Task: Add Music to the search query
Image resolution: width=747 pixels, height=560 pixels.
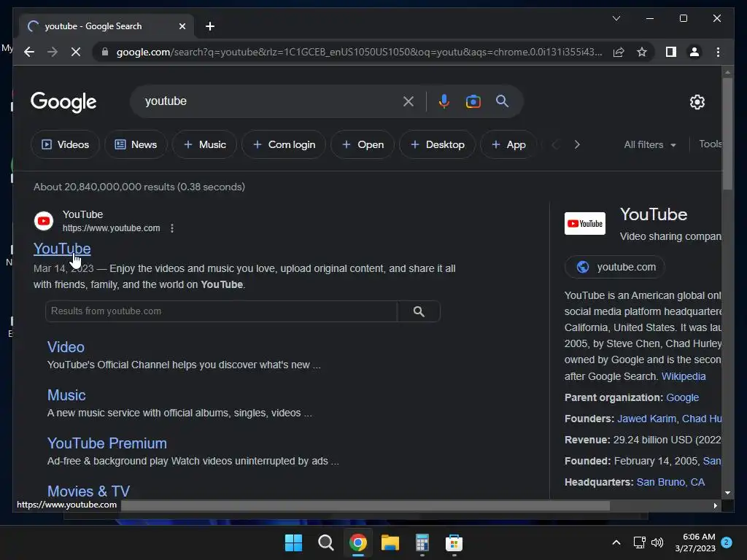Action: [204, 144]
